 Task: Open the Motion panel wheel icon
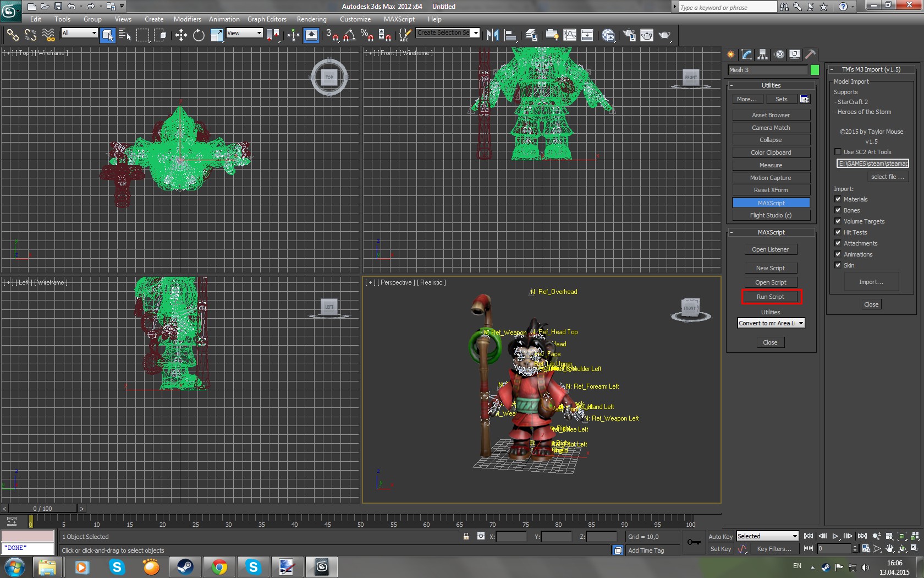pyautogui.click(x=779, y=54)
